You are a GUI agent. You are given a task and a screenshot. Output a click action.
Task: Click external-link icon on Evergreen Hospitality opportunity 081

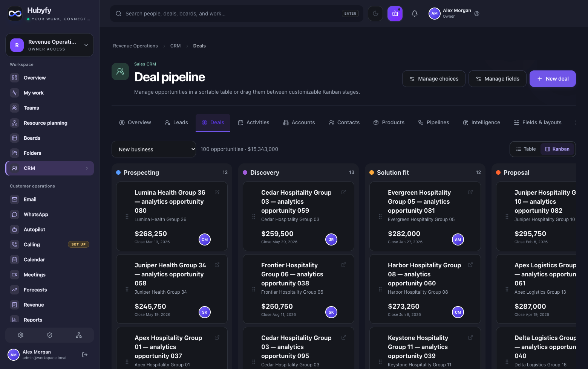[470, 192]
